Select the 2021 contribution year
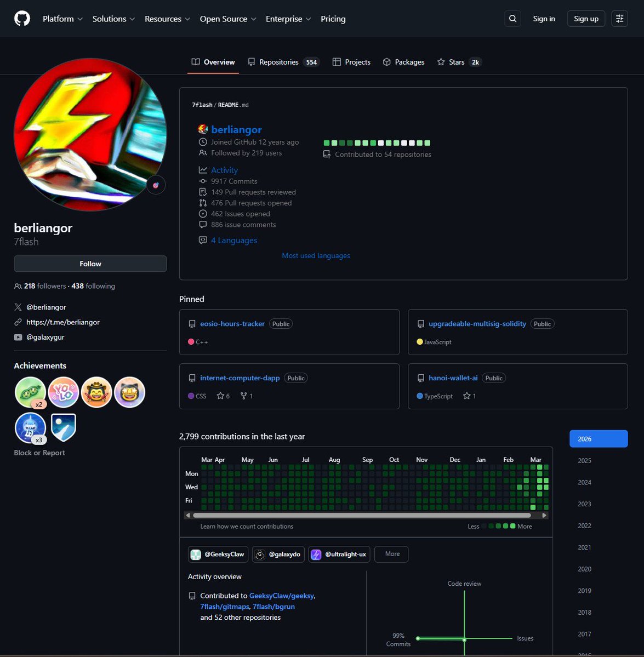 599,547
